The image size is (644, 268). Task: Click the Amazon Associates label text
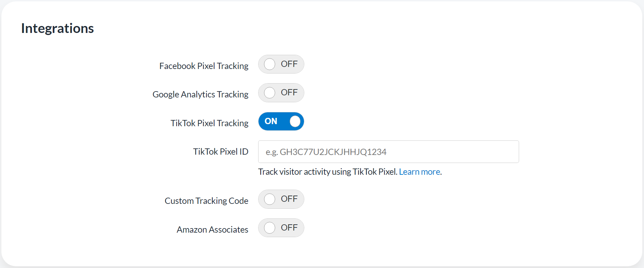(212, 230)
